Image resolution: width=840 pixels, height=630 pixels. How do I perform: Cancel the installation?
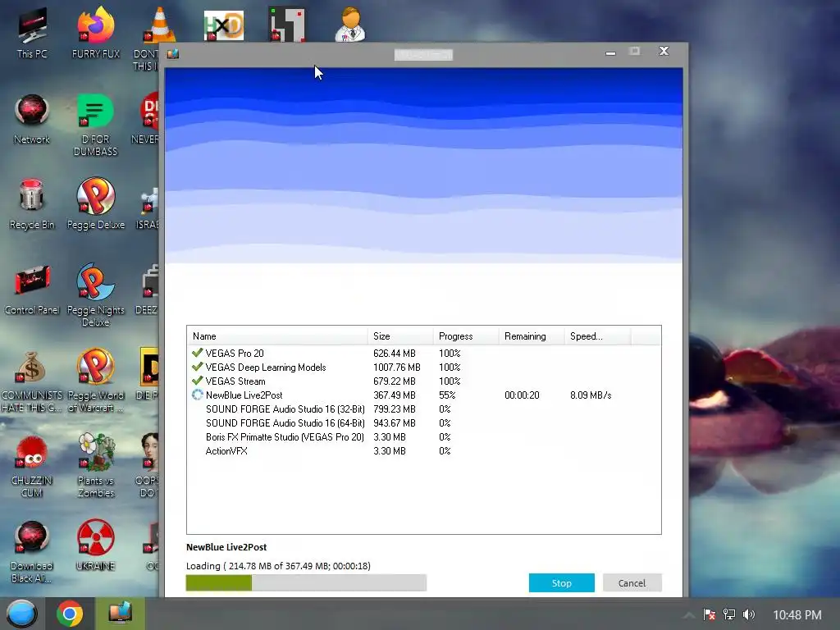632,583
